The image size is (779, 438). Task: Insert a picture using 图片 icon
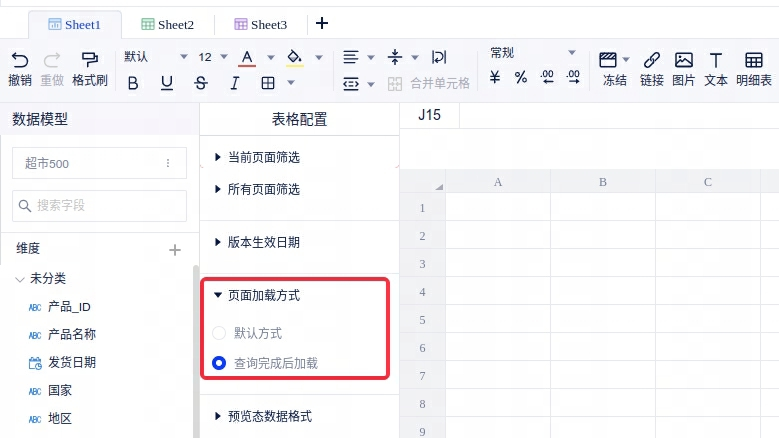[x=683, y=60]
